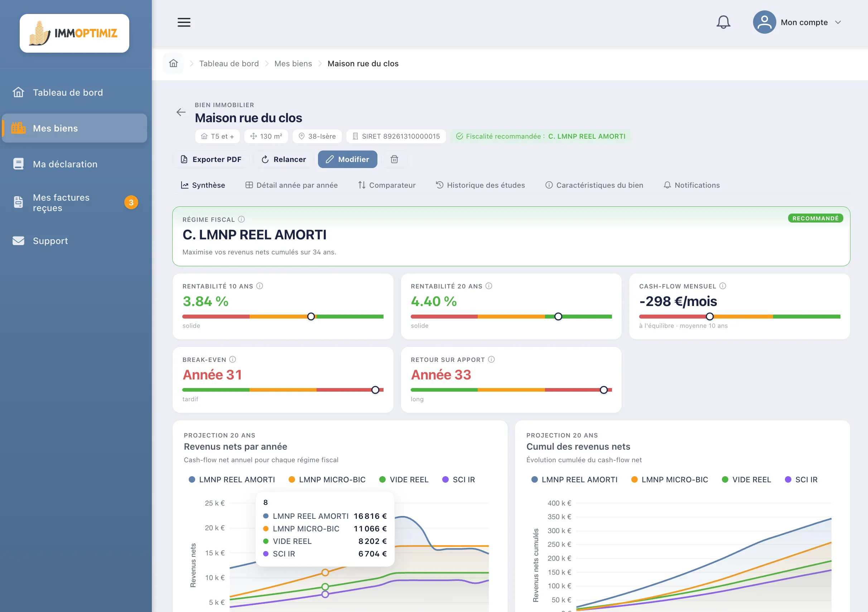Click the C. LMNP REEL AMORTI heading

point(255,235)
